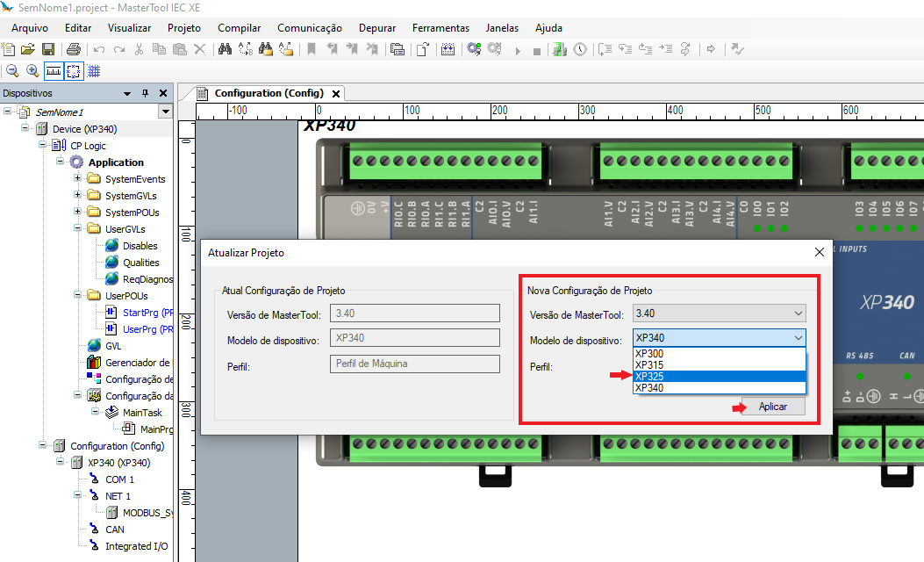The width and height of the screenshot is (924, 562).
Task: Click the Print icon
Action: pyautogui.click(x=74, y=49)
